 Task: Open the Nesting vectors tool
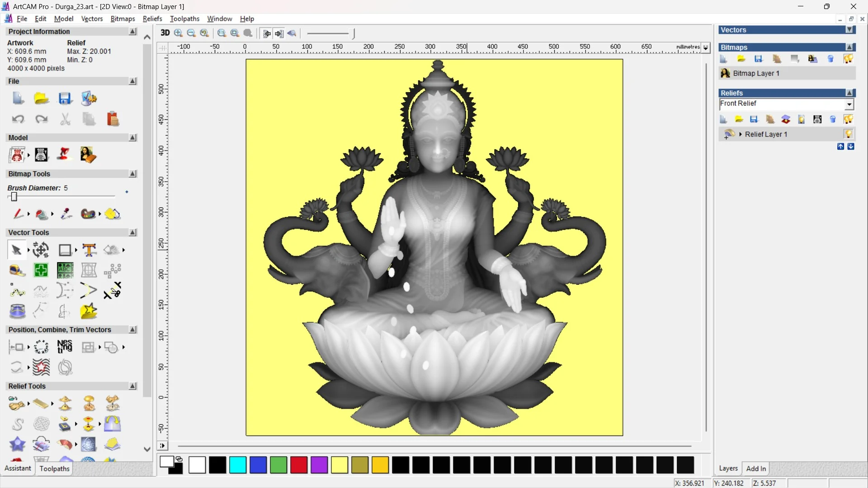pos(65,347)
